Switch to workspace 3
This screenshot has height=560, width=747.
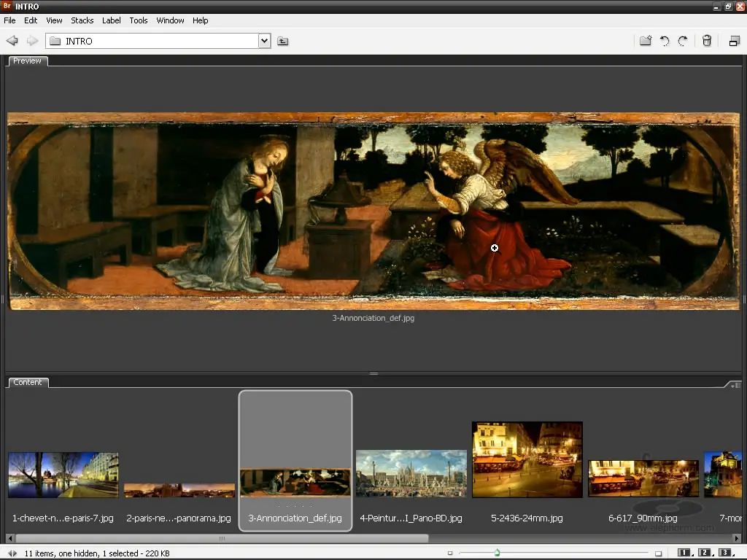(726, 553)
